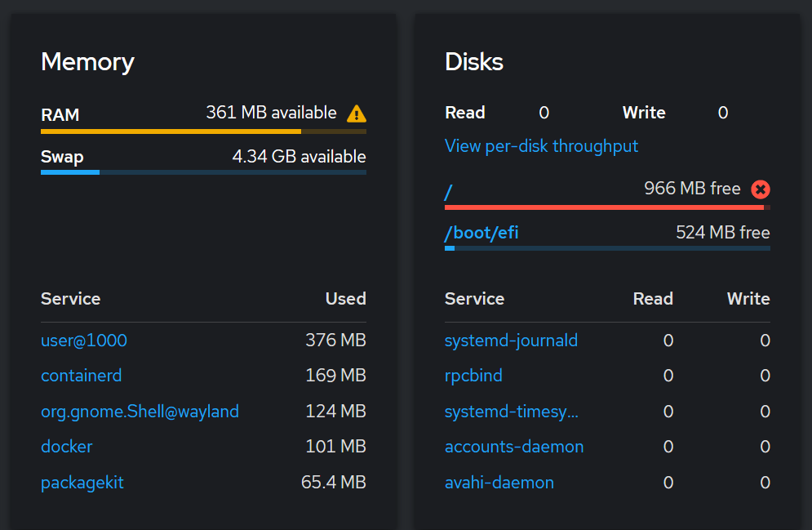This screenshot has height=530, width=812.
Task: Open the root / filesystem link
Action: pos(449,192)
